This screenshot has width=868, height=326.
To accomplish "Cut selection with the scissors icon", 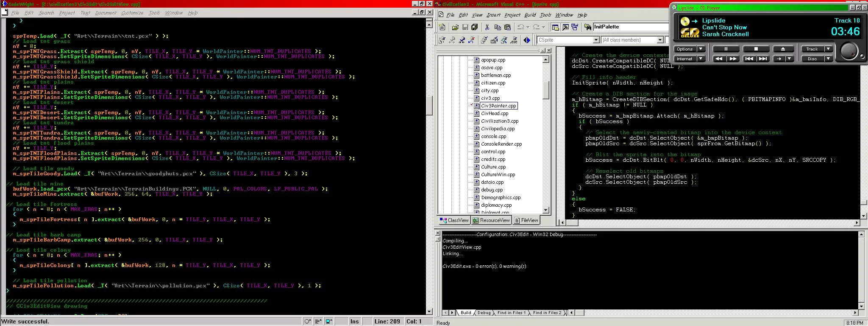I will (487, 27).
